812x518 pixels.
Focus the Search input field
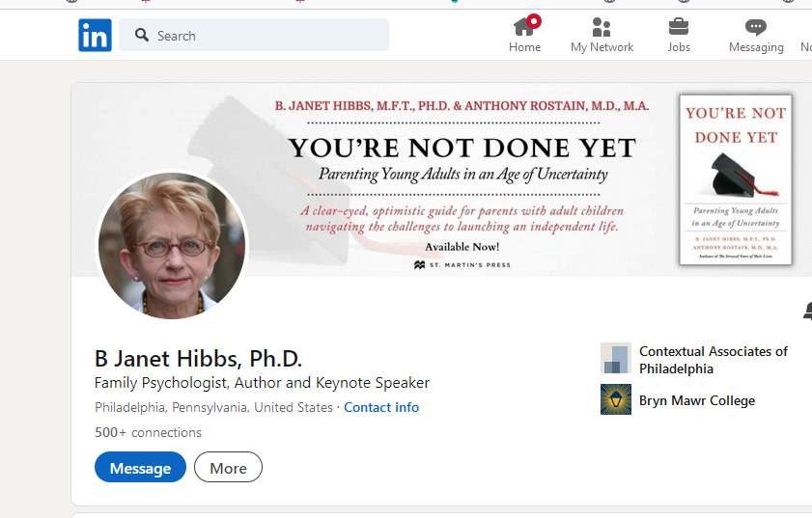pos(254,35)
